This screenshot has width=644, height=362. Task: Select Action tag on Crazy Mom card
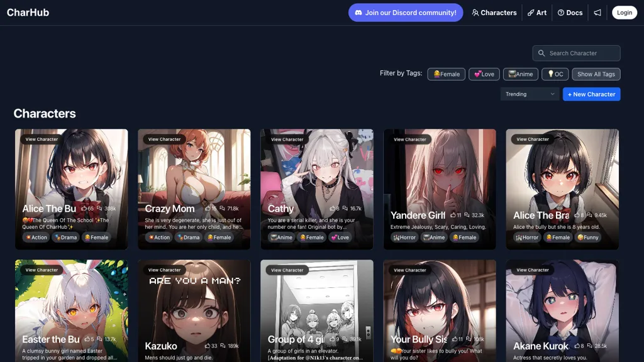(159, 237)
